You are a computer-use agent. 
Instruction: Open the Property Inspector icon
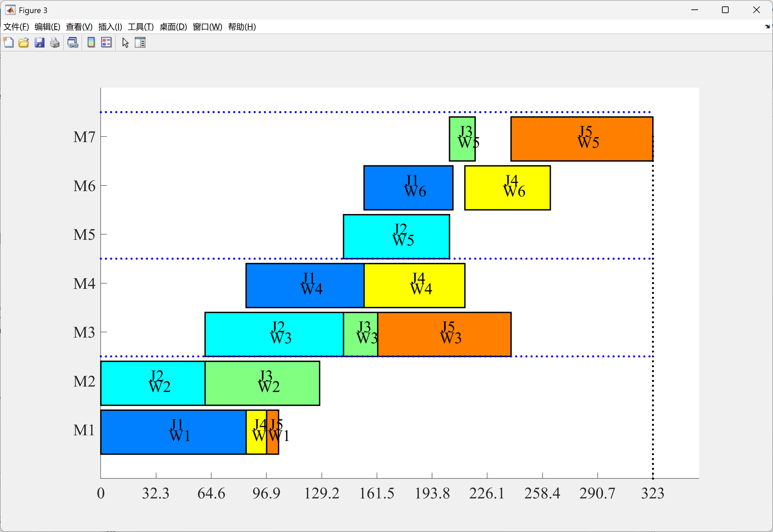[140, 43]
